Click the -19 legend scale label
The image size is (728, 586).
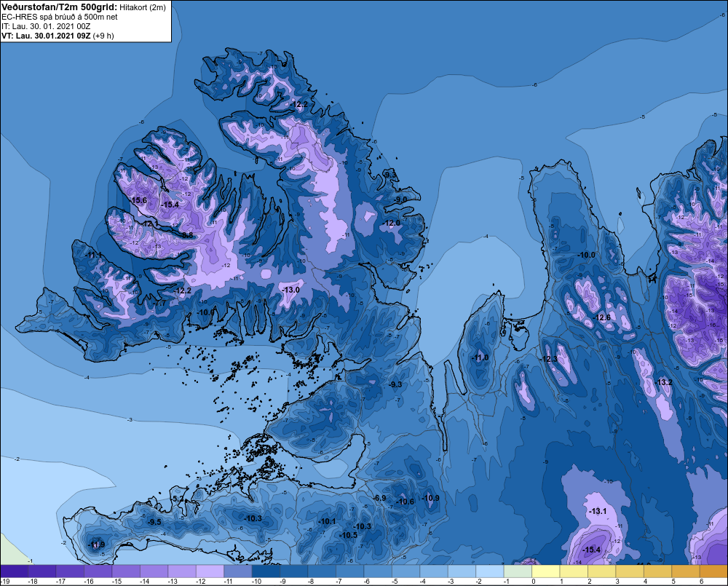[5, 582]
